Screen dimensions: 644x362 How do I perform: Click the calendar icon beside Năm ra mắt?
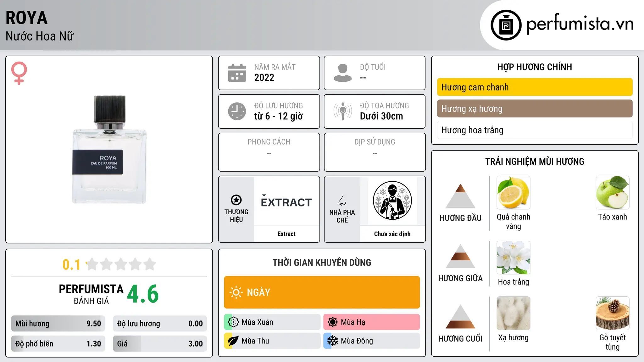click(x=237, y=73)
